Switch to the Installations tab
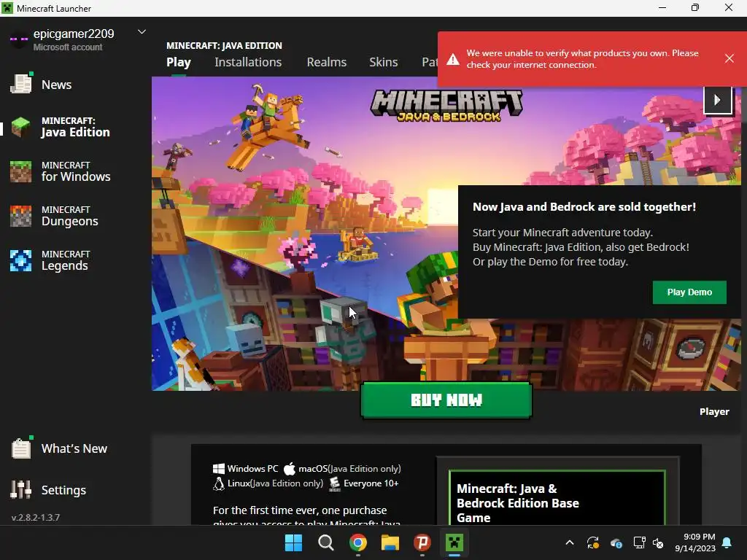Screen dimensions: 747x560 point(248,63)
